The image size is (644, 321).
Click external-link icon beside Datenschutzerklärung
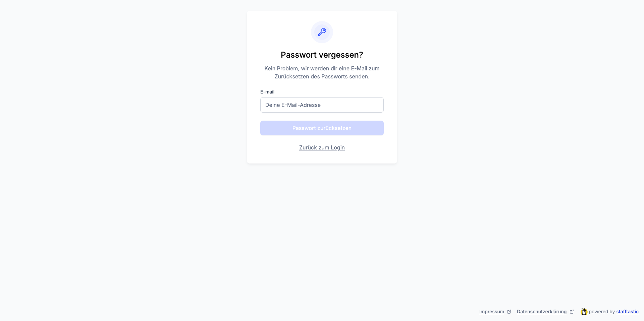572,312
